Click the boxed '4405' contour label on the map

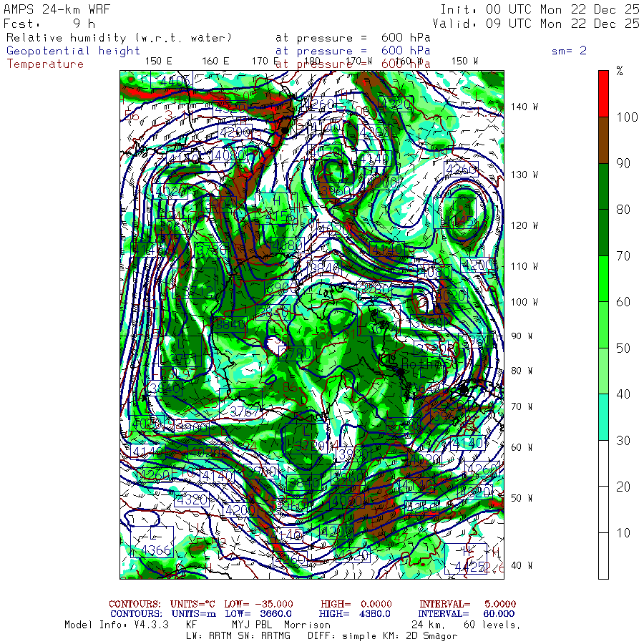172,79
